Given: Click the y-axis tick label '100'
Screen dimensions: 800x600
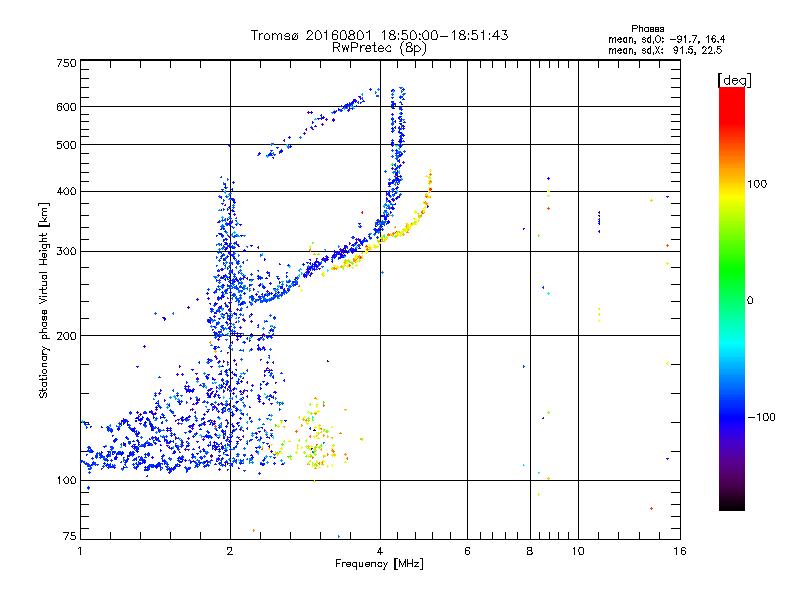Looking at the screenshot, I should click(66, 481).
